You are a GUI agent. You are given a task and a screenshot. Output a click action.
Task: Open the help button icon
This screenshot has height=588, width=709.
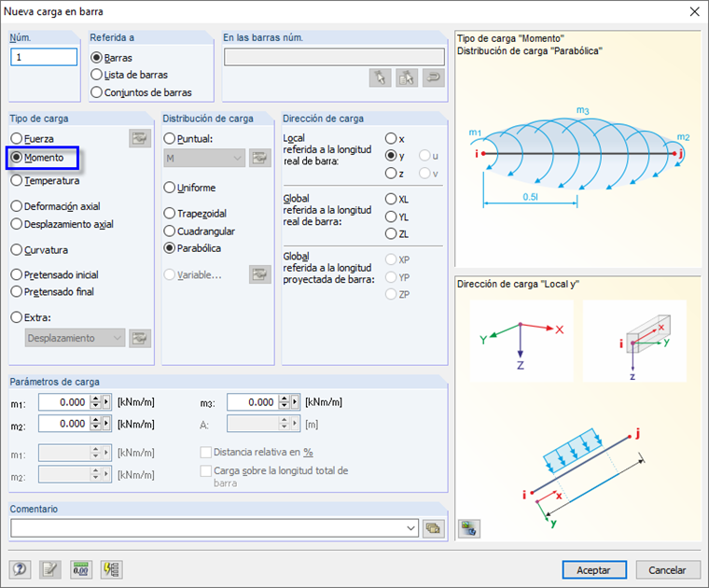[x=20, y=569]
